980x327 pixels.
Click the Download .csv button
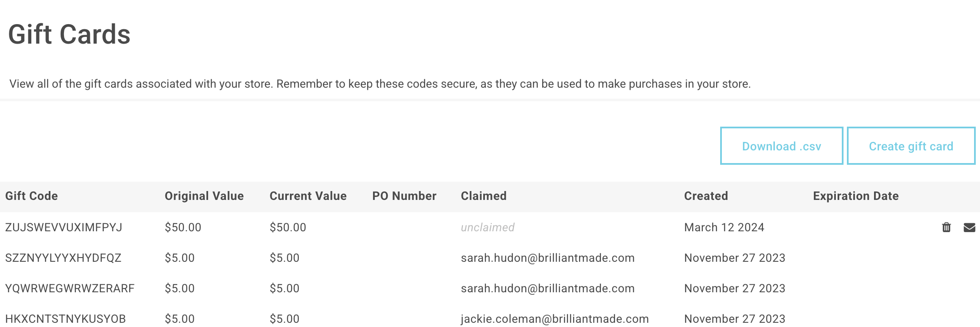781,146
